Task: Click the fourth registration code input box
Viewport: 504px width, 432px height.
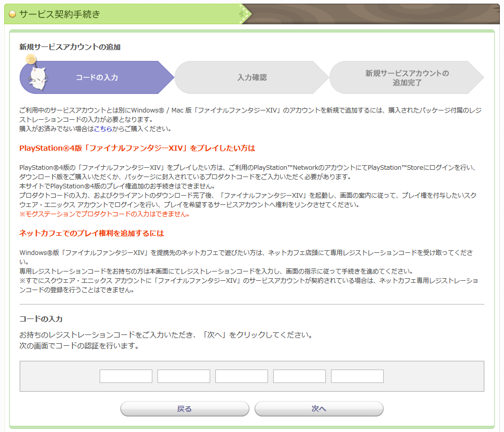Action: tap(300, 376)
